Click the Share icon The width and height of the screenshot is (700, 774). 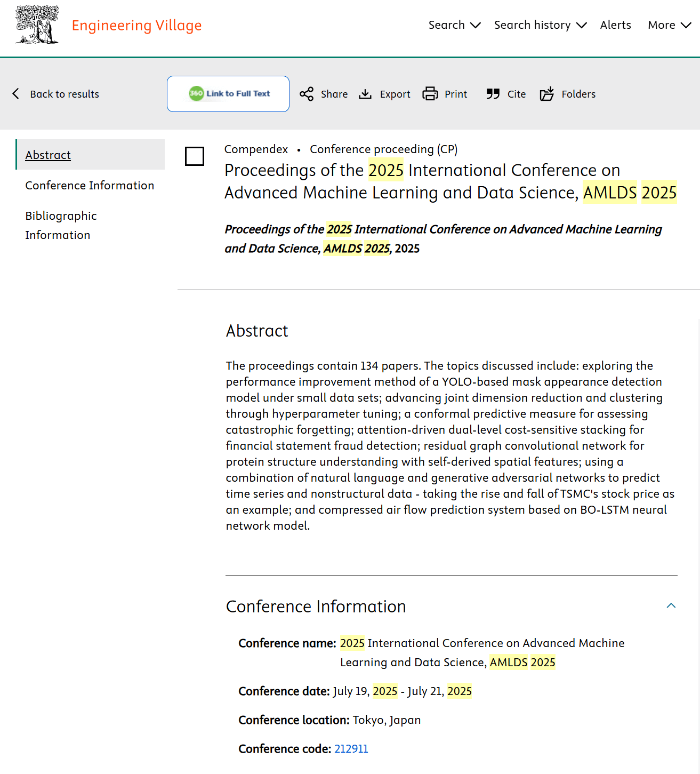307,94
